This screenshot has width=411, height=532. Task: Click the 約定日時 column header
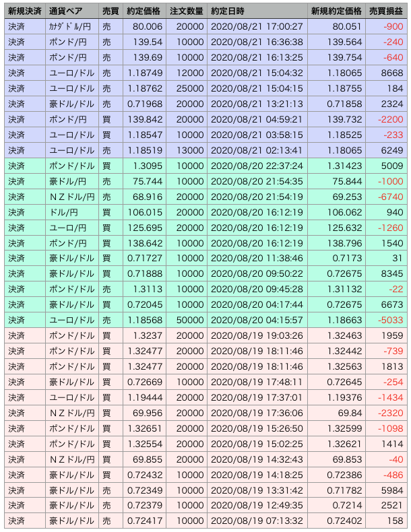pos(228,11)
